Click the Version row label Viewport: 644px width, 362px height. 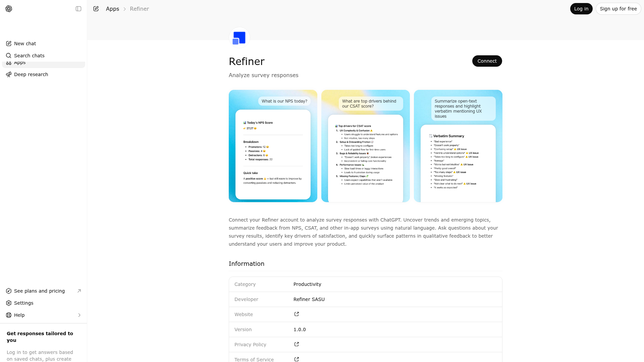(243, 329)
